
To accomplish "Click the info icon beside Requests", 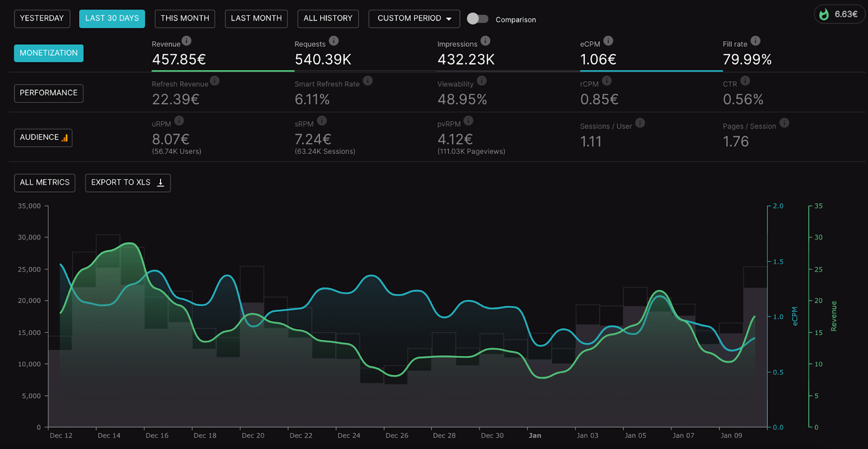I will (x=334, y=41).
